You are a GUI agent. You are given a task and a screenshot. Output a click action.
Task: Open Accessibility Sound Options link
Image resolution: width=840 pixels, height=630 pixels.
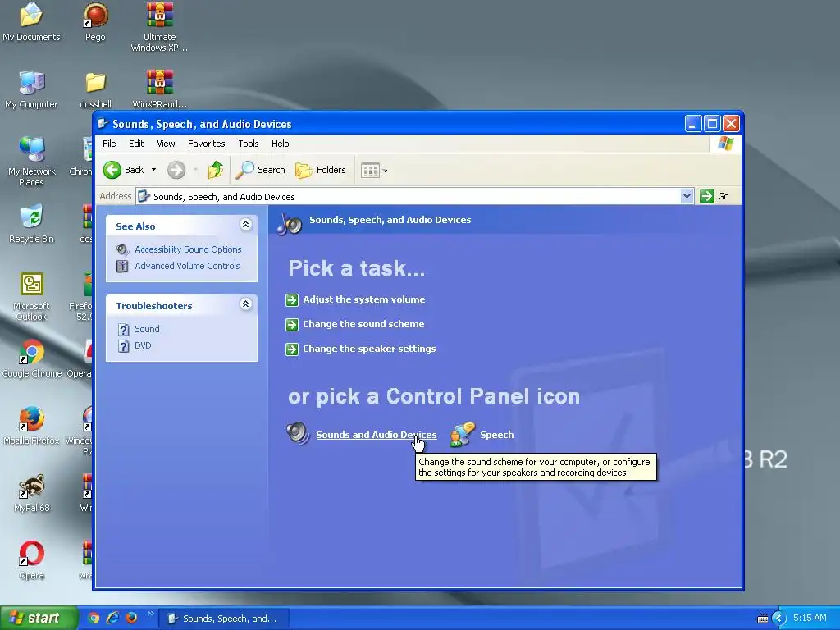tap(188, 249)
